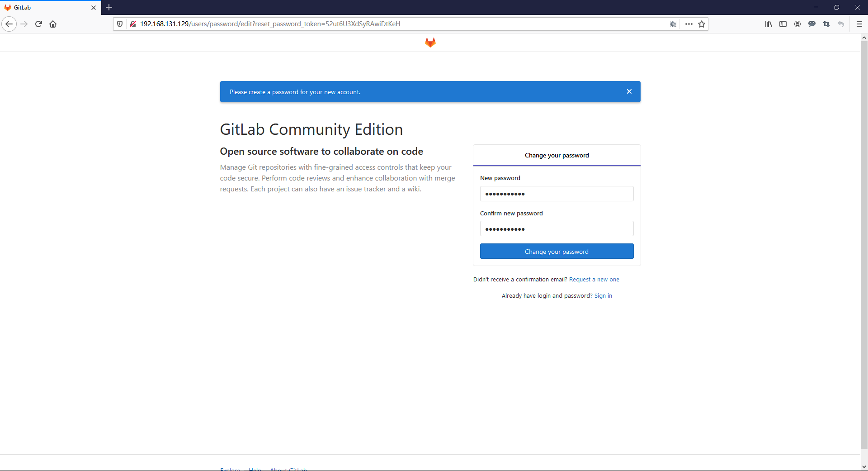The image size is (868, 471).
Task: Open page actions three-dots menu
Action: pos(689,24)
